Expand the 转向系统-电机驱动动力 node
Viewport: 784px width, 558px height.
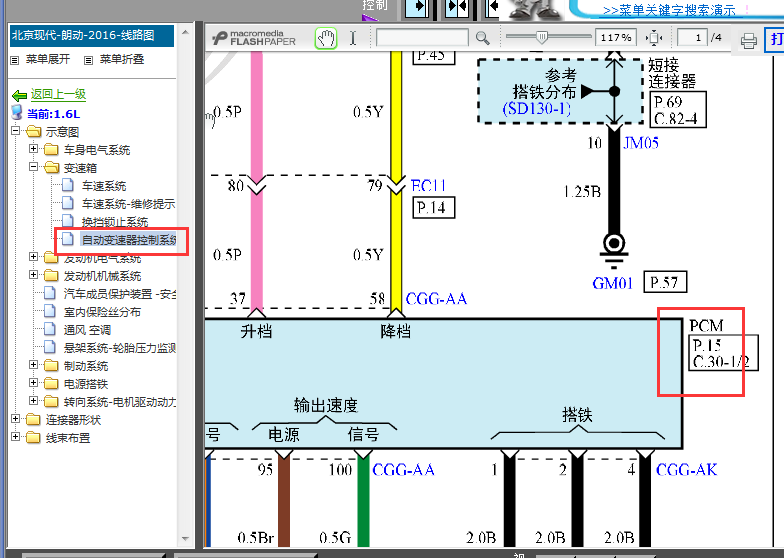tap(34, 401)
